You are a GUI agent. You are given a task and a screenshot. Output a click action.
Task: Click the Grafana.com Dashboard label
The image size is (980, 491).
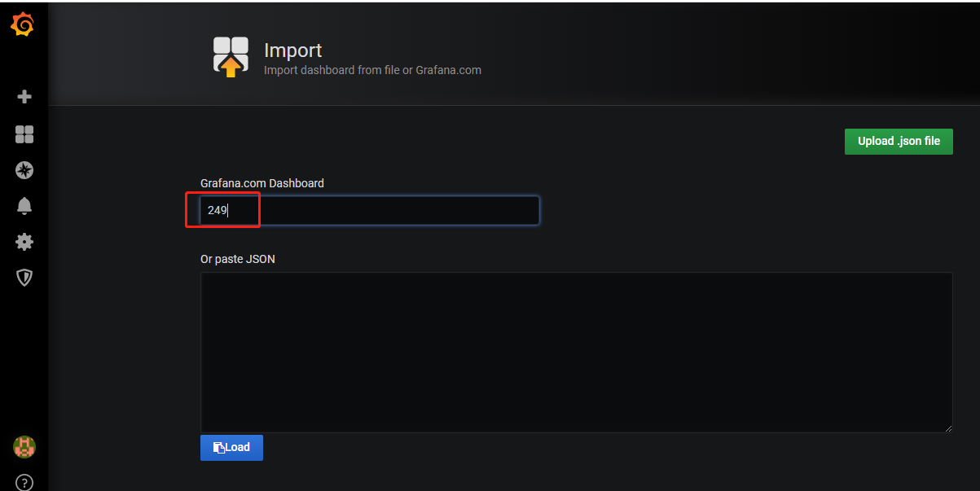point(262,183)
